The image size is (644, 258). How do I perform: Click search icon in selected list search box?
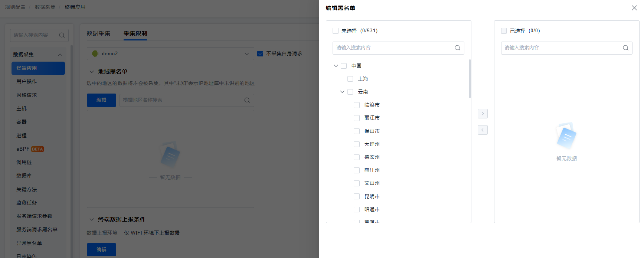click(x=625, y=48)
